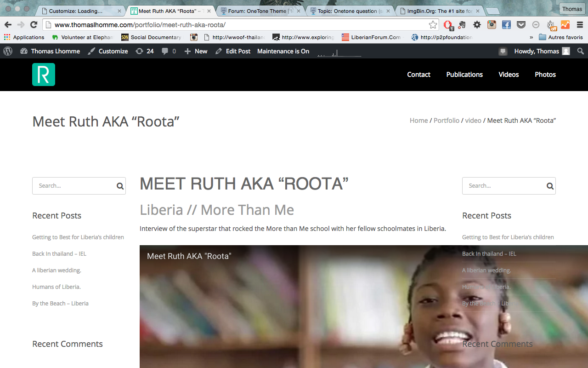Open left sidebar post A liberian wedding.
The width and height of the screenshot is (588, 368).
click(57, 270)
